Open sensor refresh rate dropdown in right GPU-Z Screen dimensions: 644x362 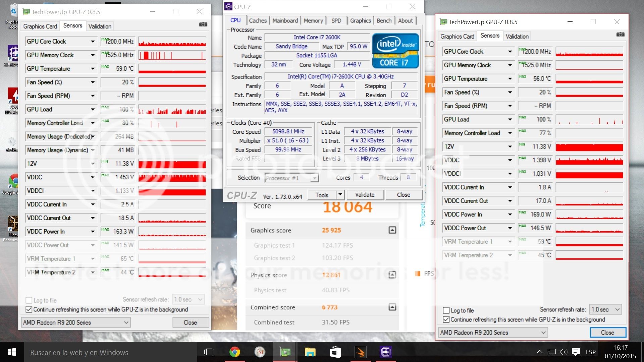[606, 309]
